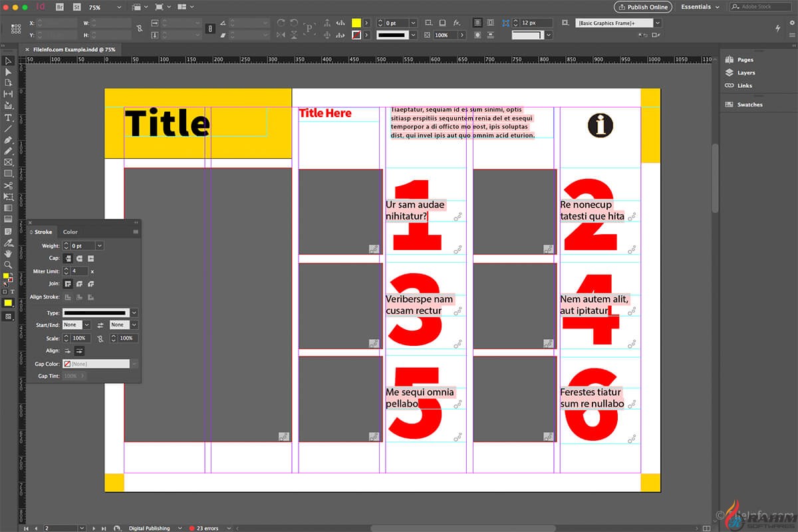This screenshot has height=532, width=798.
Task: Open Adobe Bridge with the Br icon
Action: click(59, 7)
